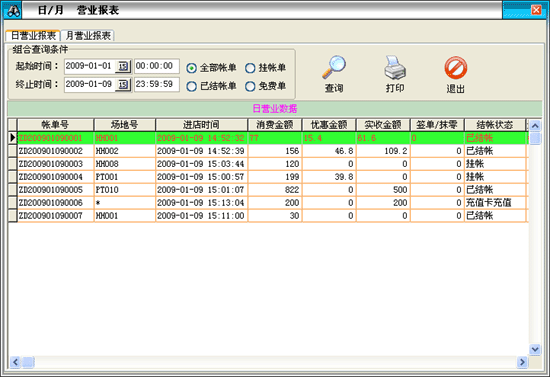Click the discount cell 39.8
550x377 pixels.
[x=329, y=177]
